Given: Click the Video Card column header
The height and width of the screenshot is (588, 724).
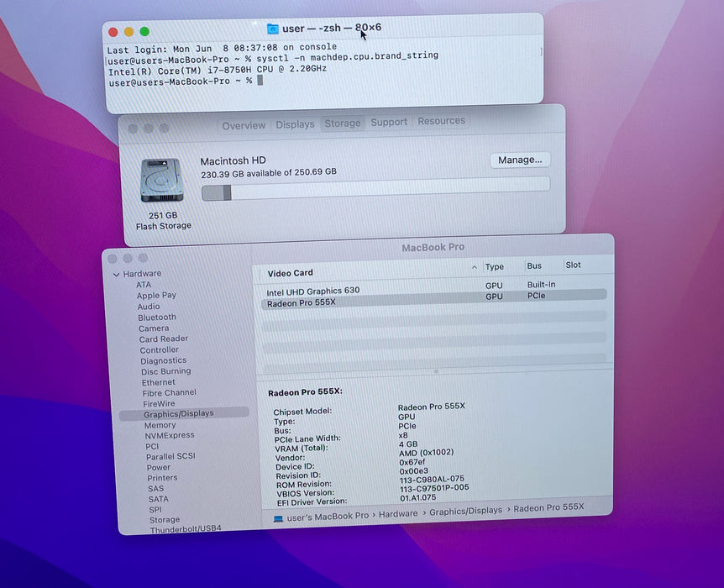Looking at the screenshot, I should (291, 273).
